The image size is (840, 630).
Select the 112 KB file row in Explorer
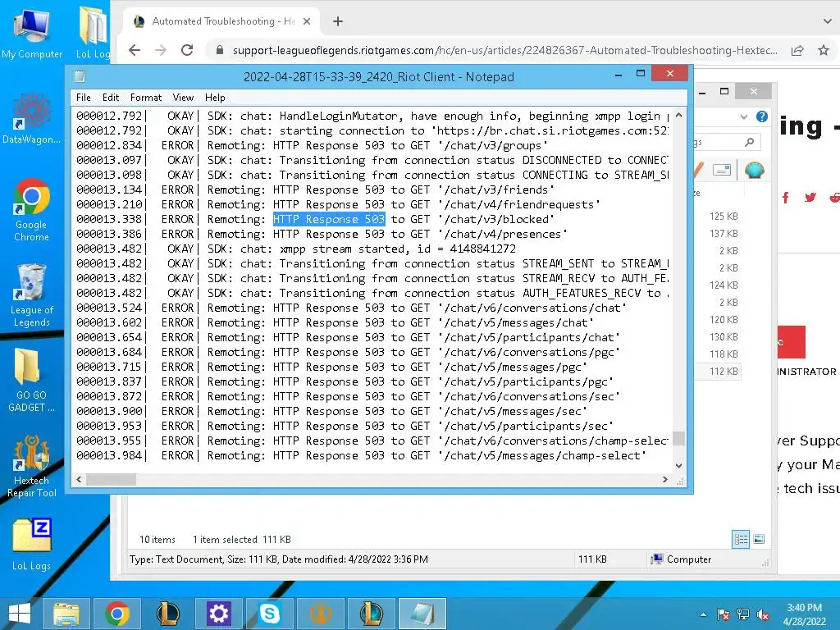pos(718,372)
